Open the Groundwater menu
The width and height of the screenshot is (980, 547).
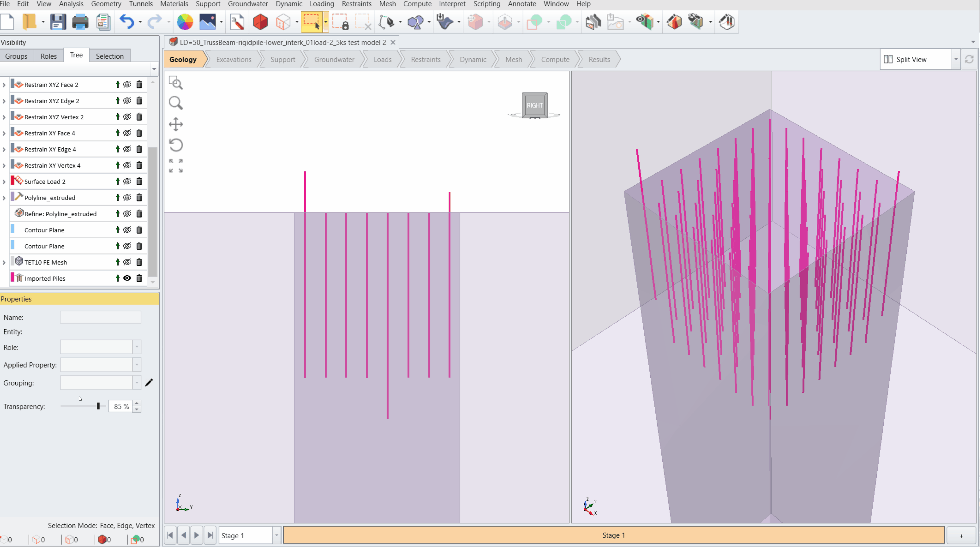[x=248, y=4]
